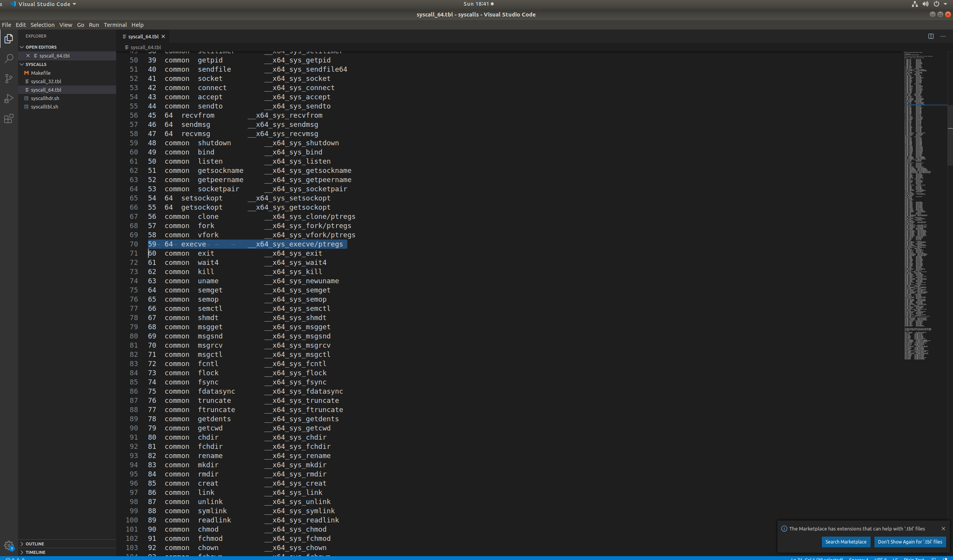
Task: Dismiss the Marketplace notification
Action: [x=943, y=529]
